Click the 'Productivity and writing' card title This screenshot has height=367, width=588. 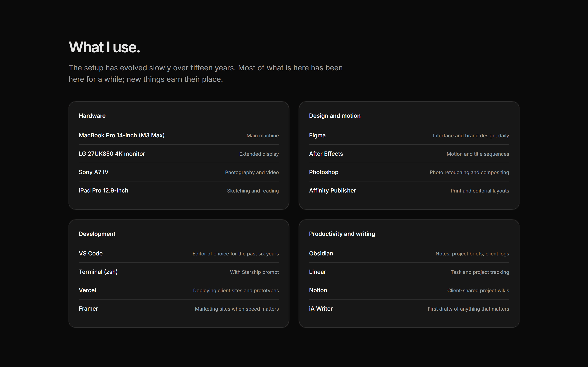[x=342, y=234]
